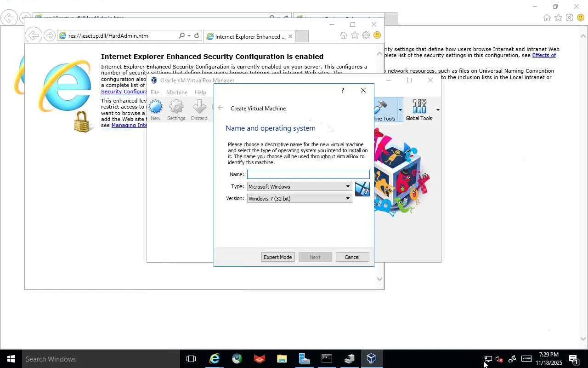Open the Type dropdown showing Microsoft Windows

pos(300,186)
